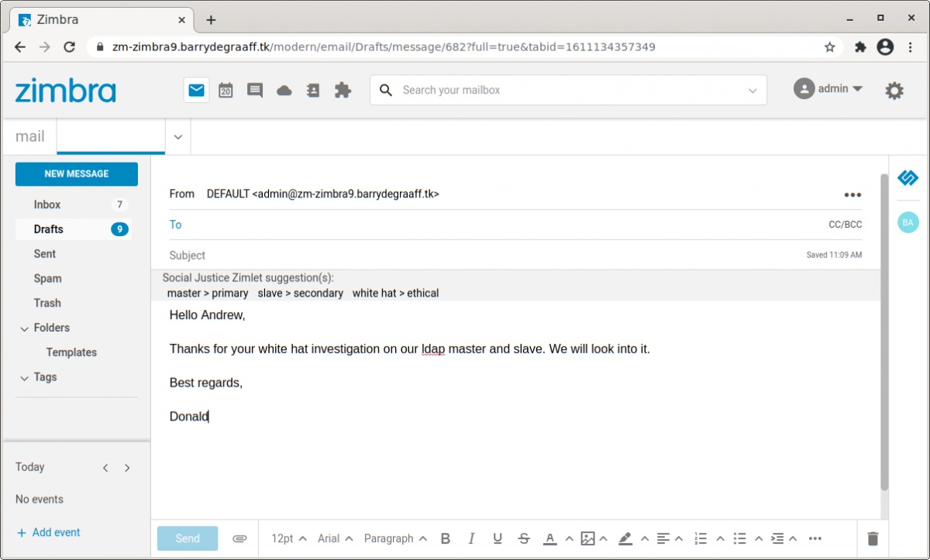Open the 12pt font size dropdown
This screenshot has width=930, height=560.
(289, 538)
